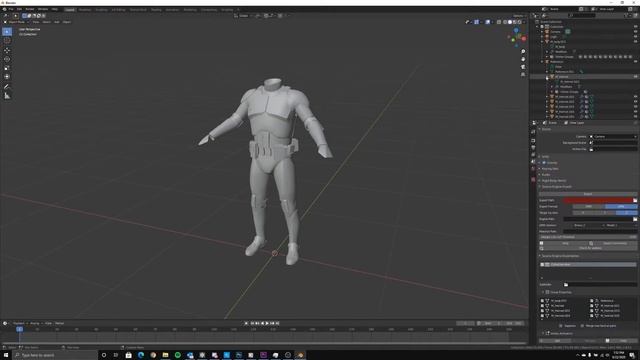The height and width of the screenshot is (360, 640).
Task: Open the Texture properties tab
Action: point(533,180)
